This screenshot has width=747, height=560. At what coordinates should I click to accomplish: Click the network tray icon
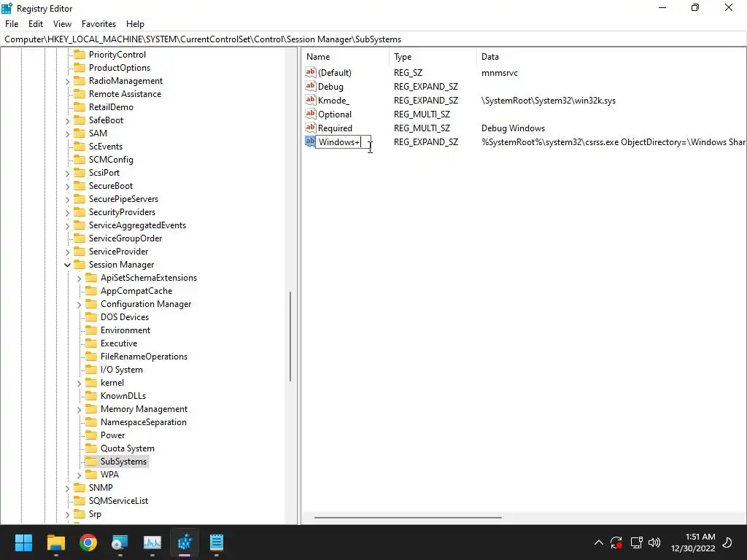[636, 542]
